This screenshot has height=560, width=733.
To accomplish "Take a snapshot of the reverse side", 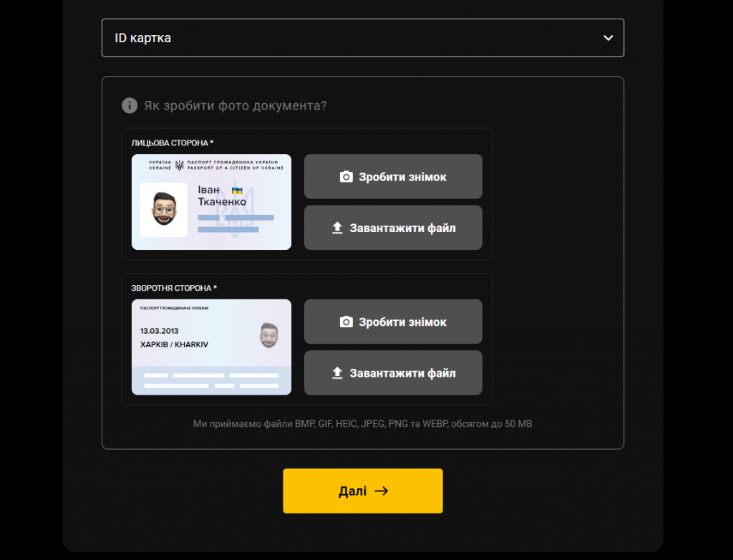I will 393,322.
